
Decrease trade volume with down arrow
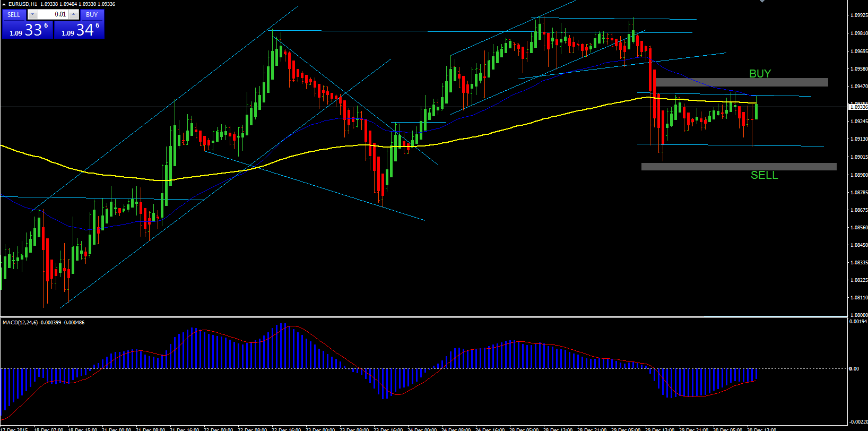[x=33, y=14]
